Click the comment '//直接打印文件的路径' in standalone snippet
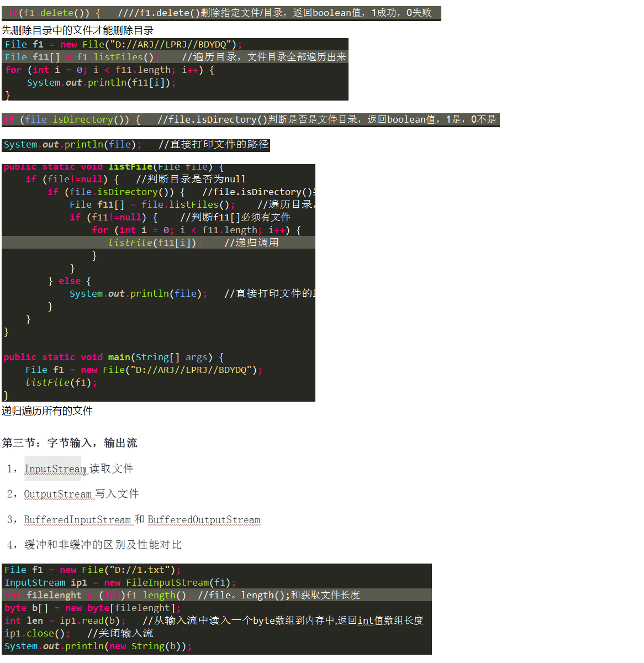Screen dimensions: 644x663 (x=214, y=145)
